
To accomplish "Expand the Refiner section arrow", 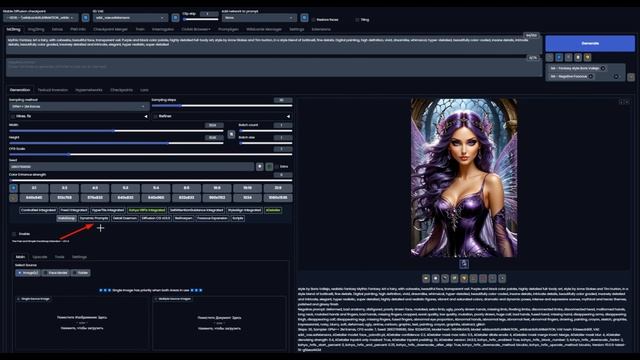I will click(288, 116).
